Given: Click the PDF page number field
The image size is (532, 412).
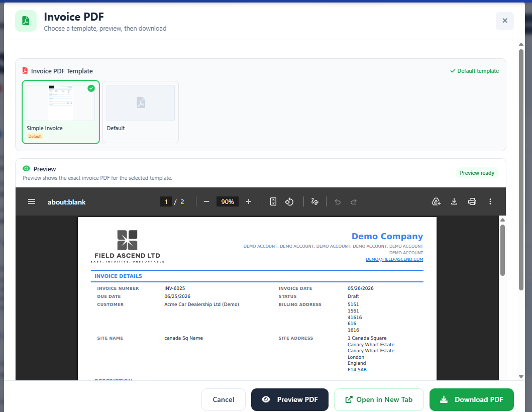Looking at the screenshot, I should (166, 201).
